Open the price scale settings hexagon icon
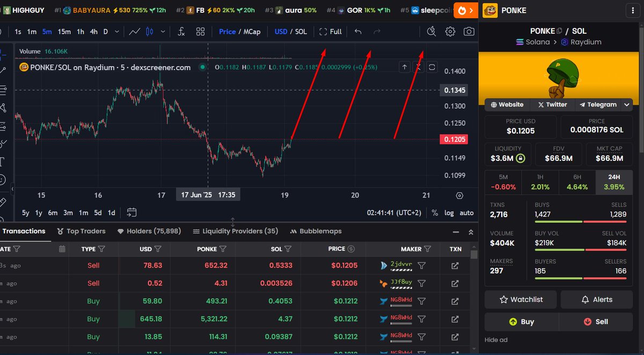Screen dimensions: 644x355 pos(459,196)
